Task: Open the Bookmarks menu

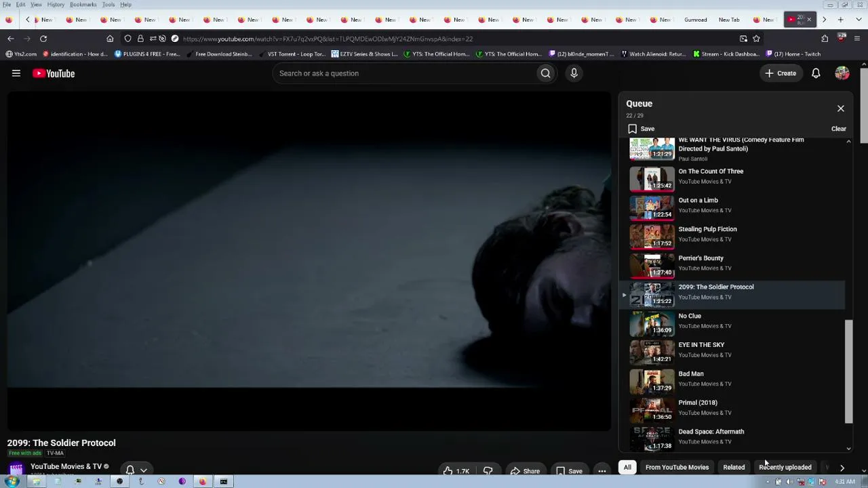Action: click(x=83, y=5)
